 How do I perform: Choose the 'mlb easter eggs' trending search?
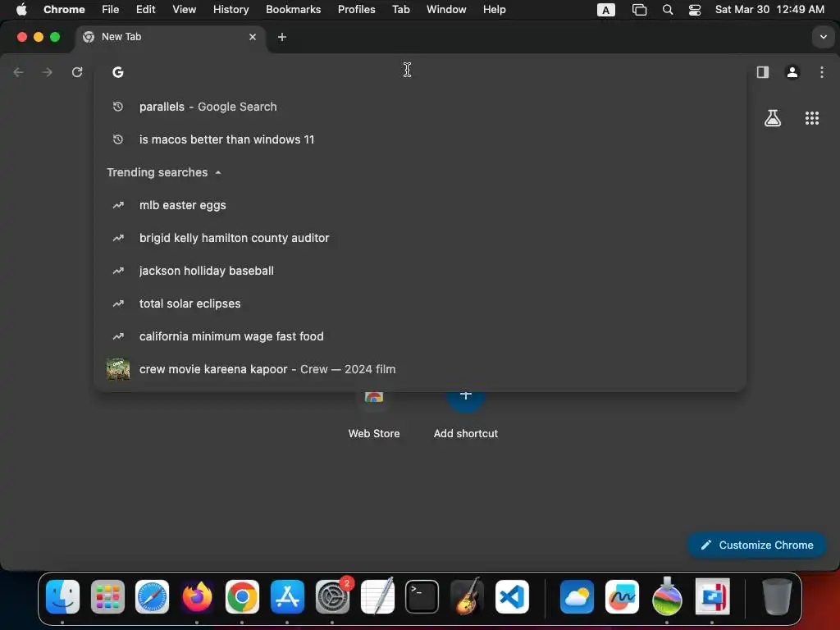420,205
